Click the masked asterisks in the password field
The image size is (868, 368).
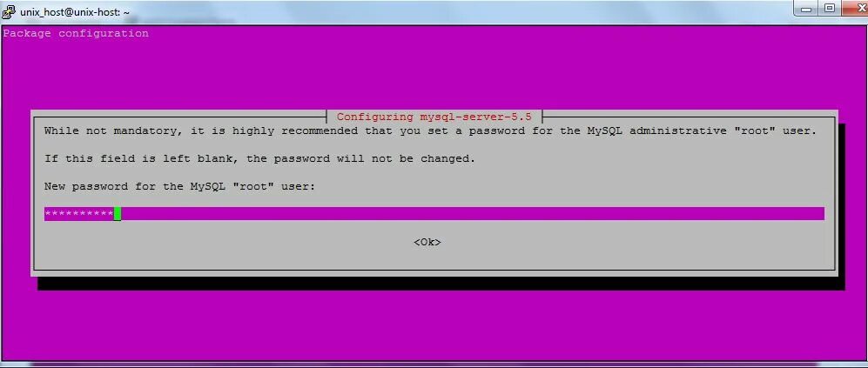point(79,214)
